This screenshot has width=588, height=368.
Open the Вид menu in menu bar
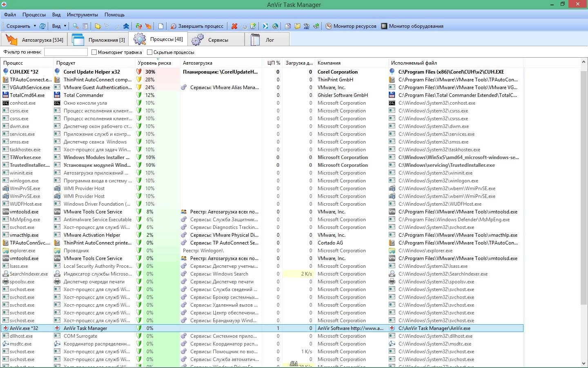[x=56, y=14]
